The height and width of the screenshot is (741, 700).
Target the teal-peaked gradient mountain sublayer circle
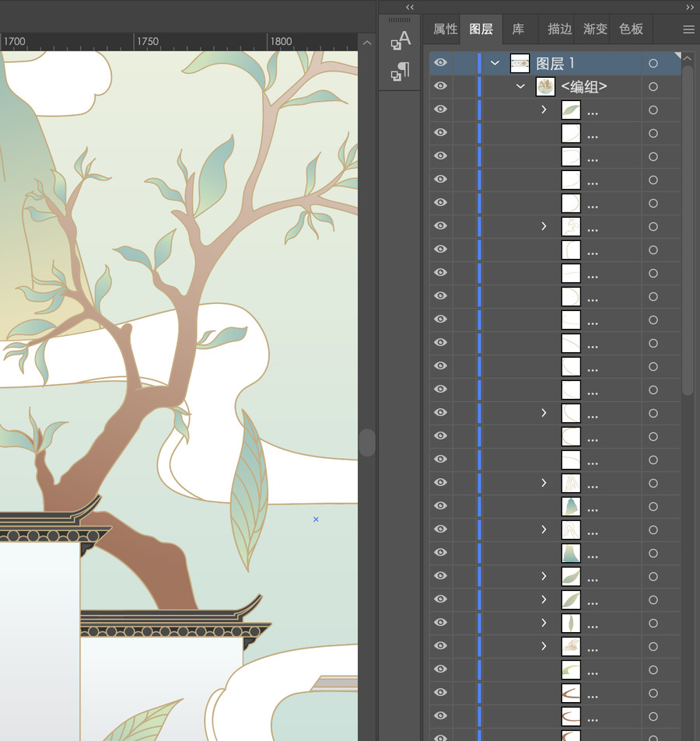click(653, 506)
